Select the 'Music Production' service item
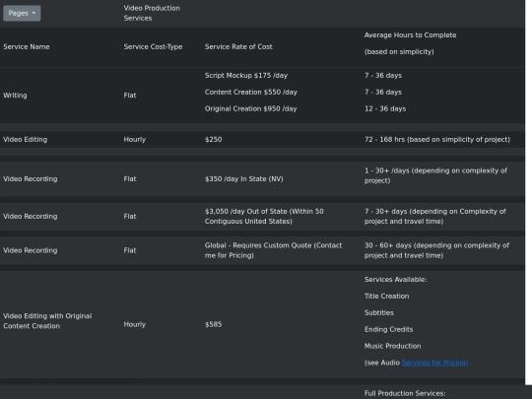 (392, 346)
